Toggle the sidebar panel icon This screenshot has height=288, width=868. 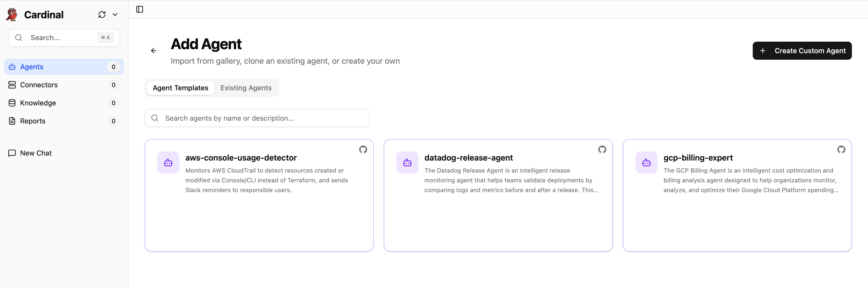tap(139, 10)
